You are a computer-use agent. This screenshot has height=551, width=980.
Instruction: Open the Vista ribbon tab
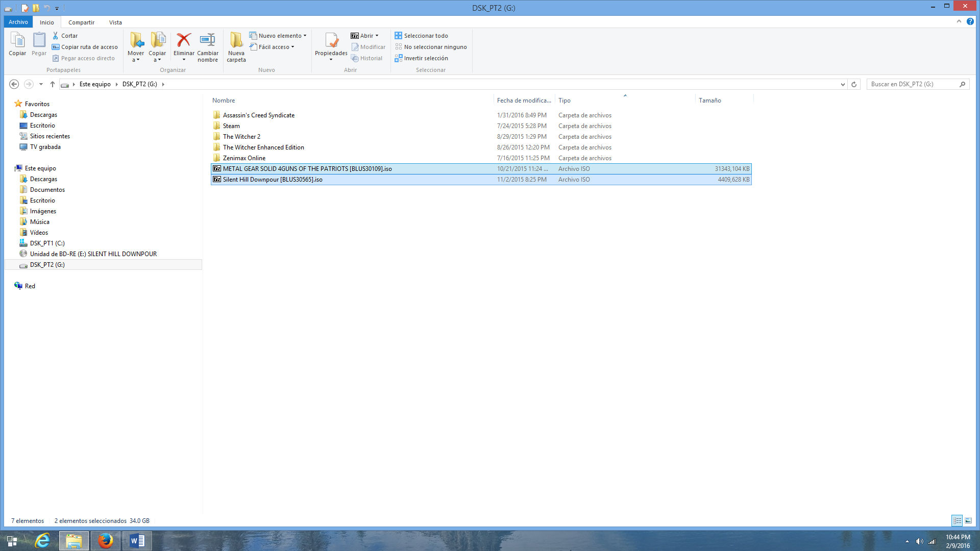tap(115, 22)
